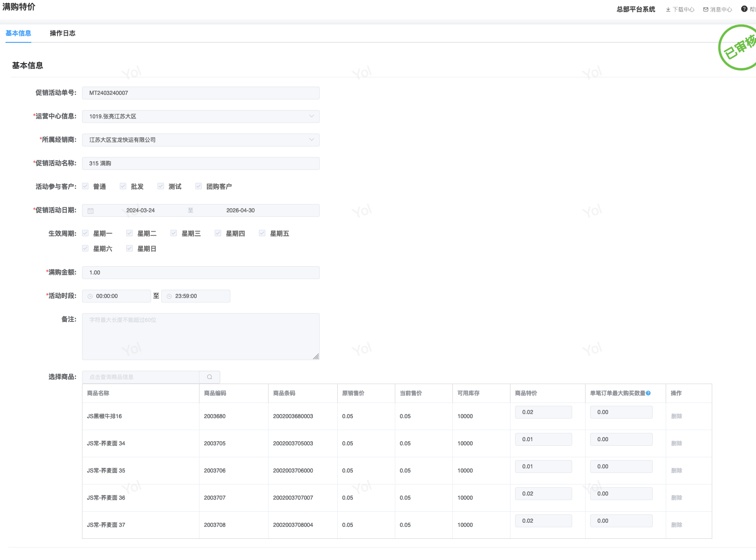
Task: Click 删除 for JS常-荞麦面 36 row
Action: pyautogui.click(x=676, y=498)
